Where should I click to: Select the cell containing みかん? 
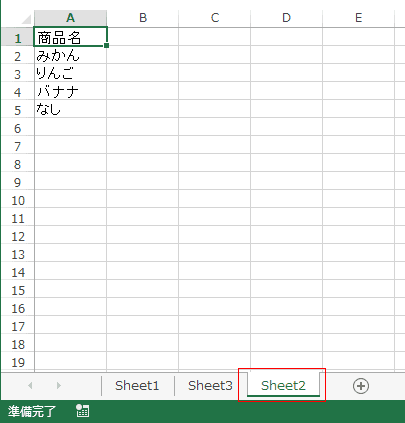[x=70, y=56]
